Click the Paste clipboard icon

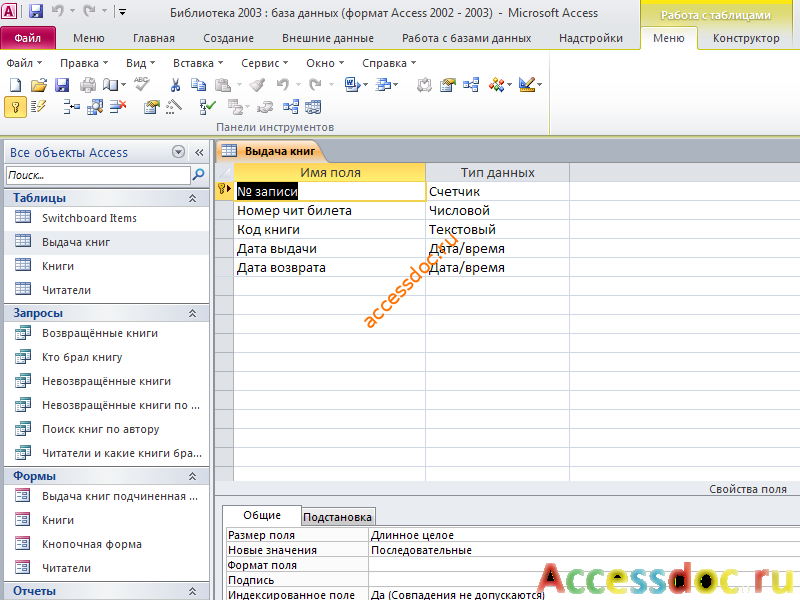tap(222, 85)
